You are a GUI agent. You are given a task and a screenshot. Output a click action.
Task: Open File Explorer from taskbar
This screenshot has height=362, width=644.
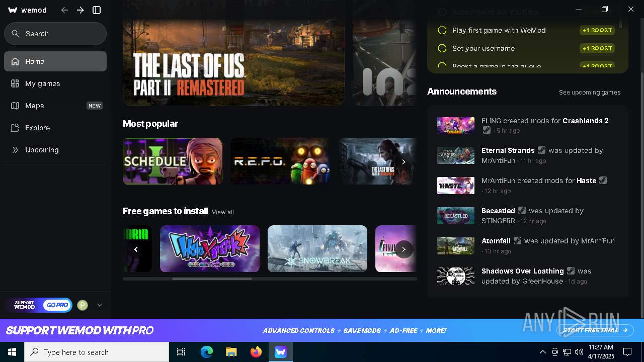click(x=231, y=352)
